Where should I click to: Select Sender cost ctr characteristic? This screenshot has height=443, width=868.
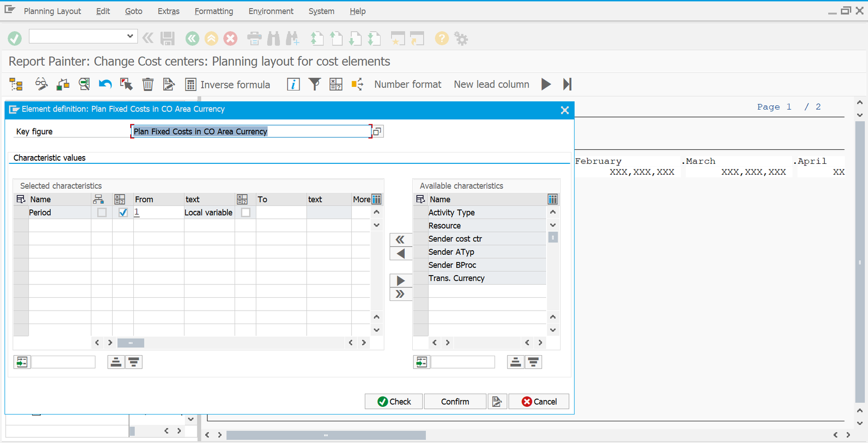(x=487, y=239)
